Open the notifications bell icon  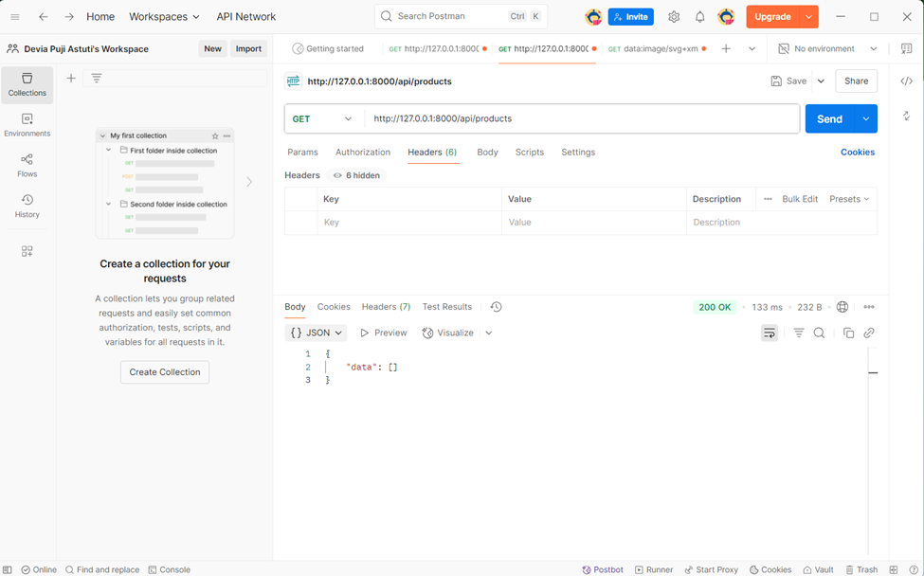tap(699, 17)
